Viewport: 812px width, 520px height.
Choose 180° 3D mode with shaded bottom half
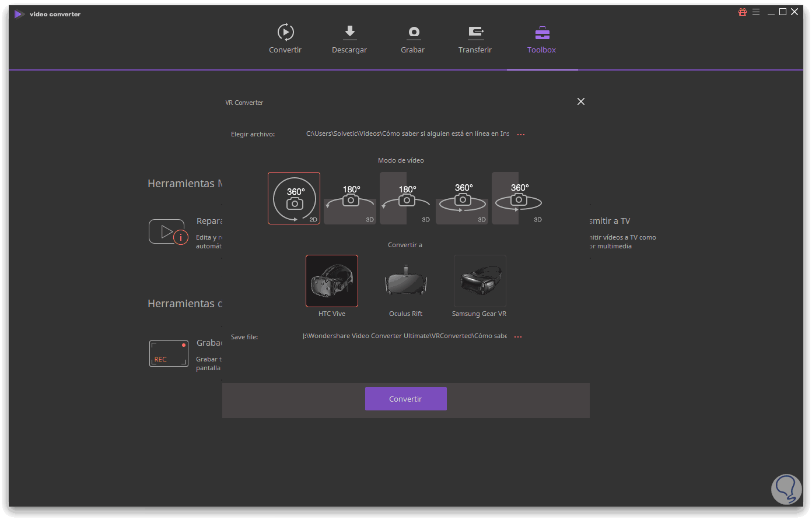350,198
